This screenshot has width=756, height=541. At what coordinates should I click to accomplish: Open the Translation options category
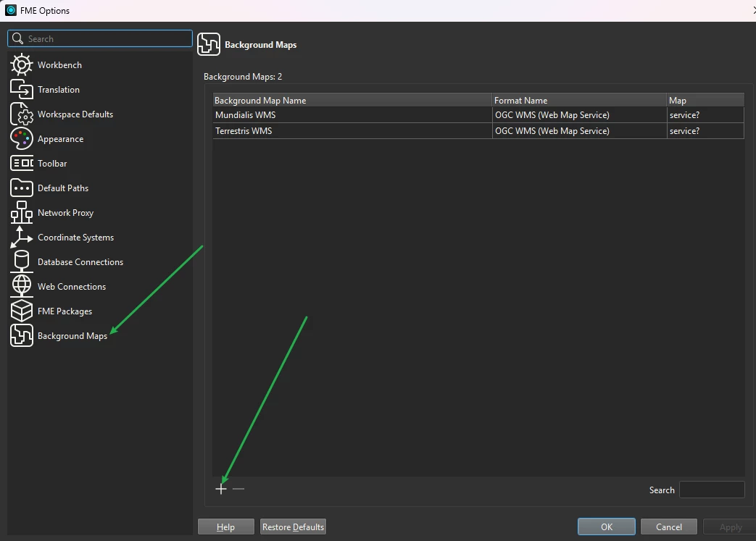tap(59, 90)
